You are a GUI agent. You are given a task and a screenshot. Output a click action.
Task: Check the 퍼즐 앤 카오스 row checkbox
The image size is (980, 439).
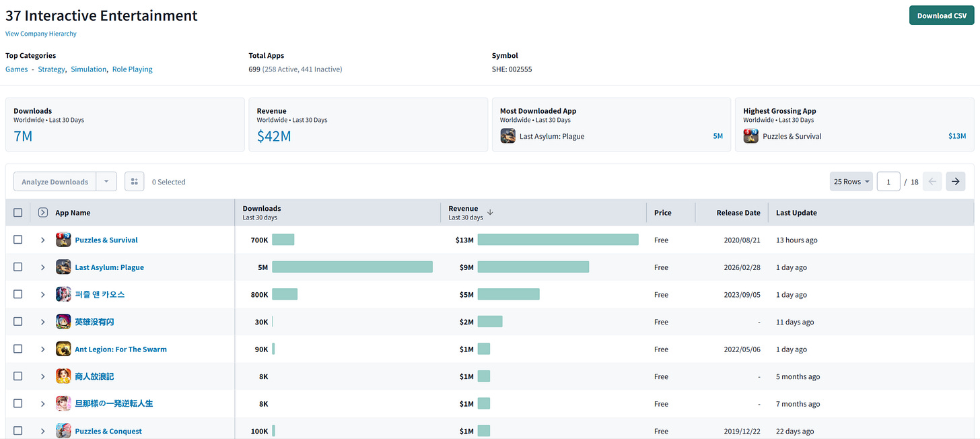coord(18,294)
